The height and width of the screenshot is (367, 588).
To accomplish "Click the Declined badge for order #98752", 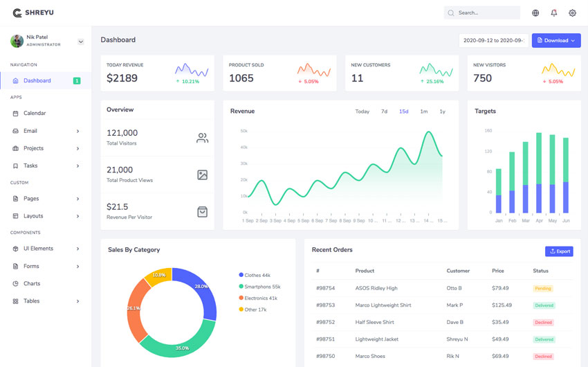I will (x=543, y=323).
